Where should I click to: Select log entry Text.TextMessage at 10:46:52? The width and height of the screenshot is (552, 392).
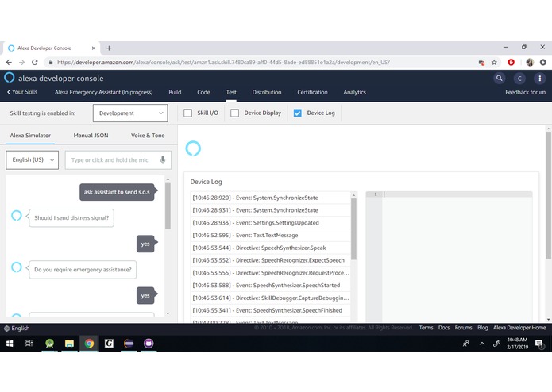click(x=270, y=235)
